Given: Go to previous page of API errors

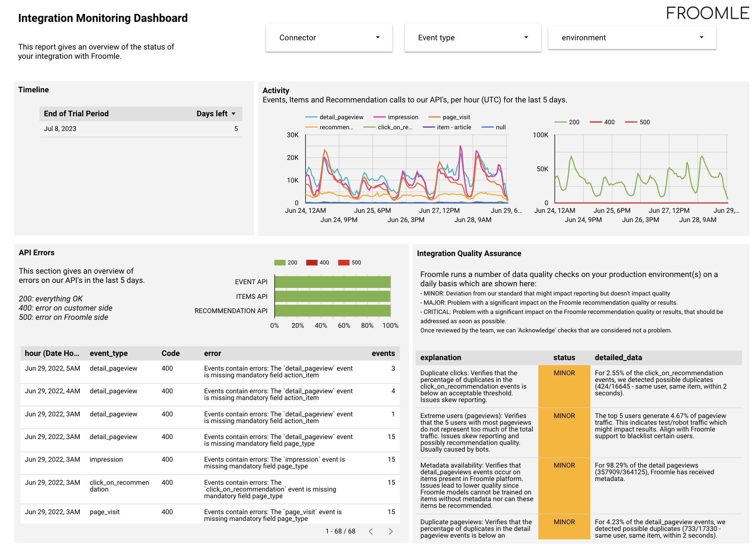Looking at the screenshot, I should 371,531.
